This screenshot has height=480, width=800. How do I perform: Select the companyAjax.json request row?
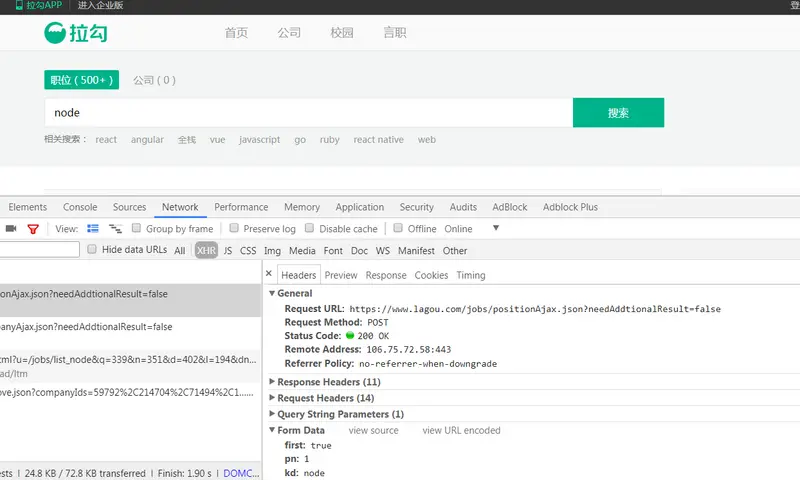coord(131,333)
